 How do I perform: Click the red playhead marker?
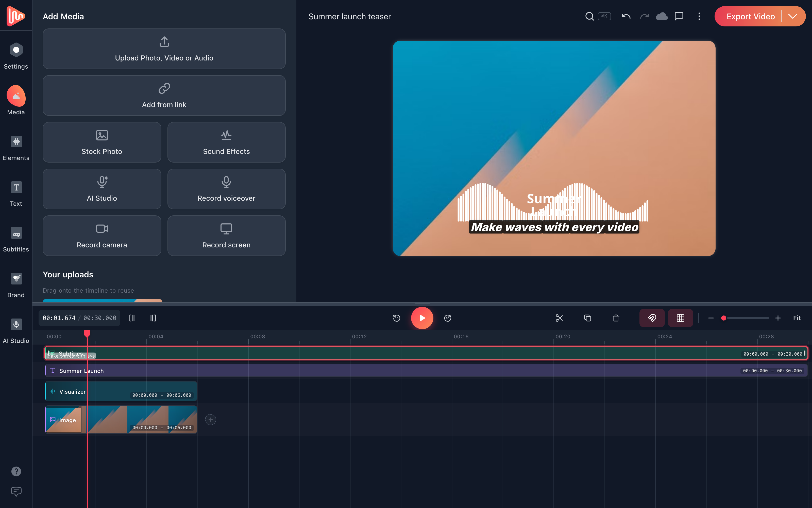(87, 333)
